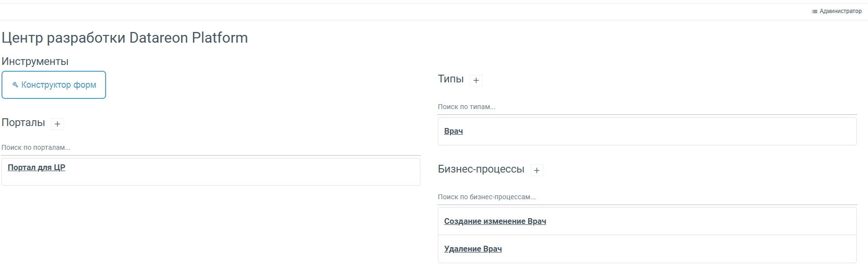Open the Конструктор форм tool
868x270 pixels.
(54, 85)
